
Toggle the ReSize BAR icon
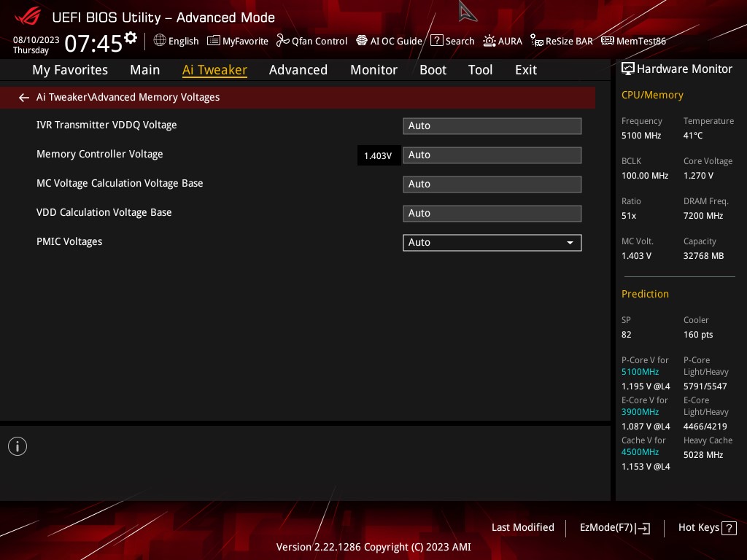click(537, 41)
